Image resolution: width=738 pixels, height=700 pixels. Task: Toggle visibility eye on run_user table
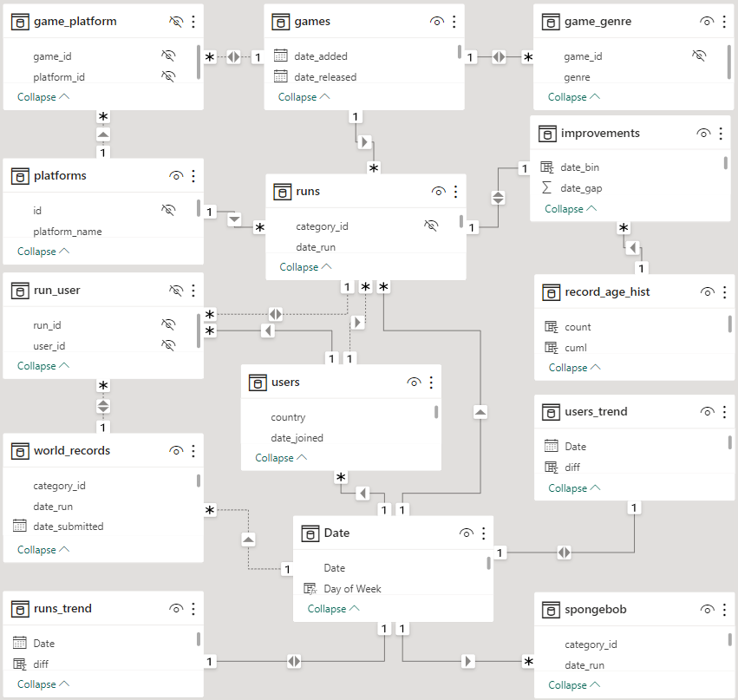click(x=176, y=290)
